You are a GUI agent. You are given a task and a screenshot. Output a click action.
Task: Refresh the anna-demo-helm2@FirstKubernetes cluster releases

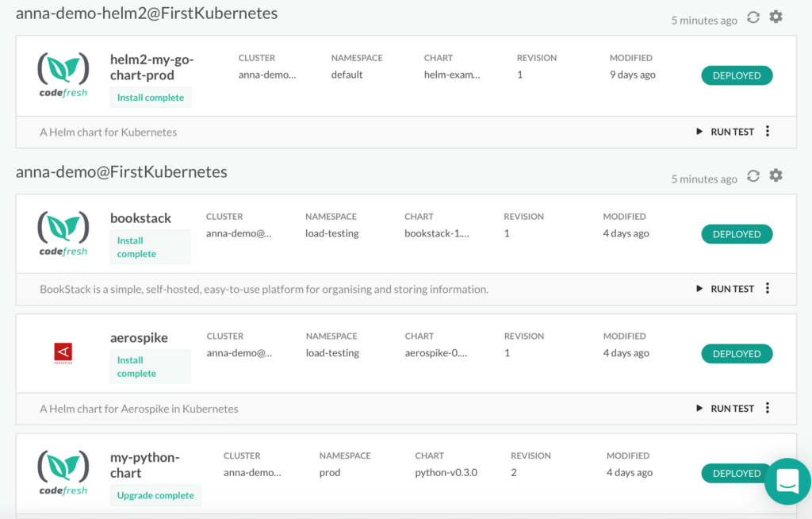point(753,17)
